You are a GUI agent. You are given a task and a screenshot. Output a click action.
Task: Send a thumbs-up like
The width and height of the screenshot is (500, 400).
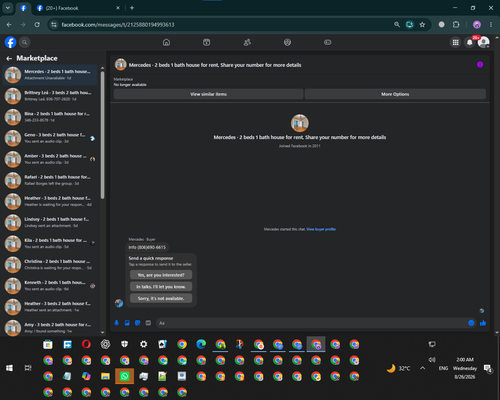pyautogui.click(x=483, y=323)
